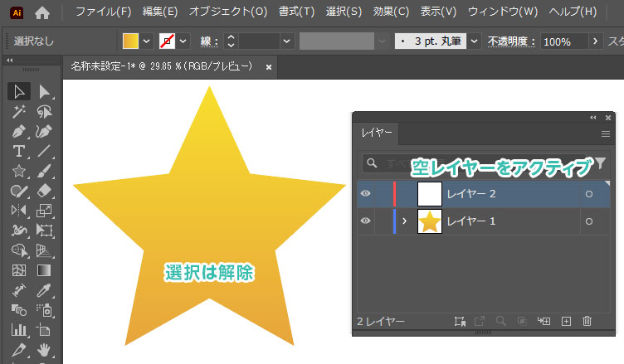Viewport: 624px width, 364px height.
Task: Click the target circle of レイヤー 1
Action: click(588, 221)
